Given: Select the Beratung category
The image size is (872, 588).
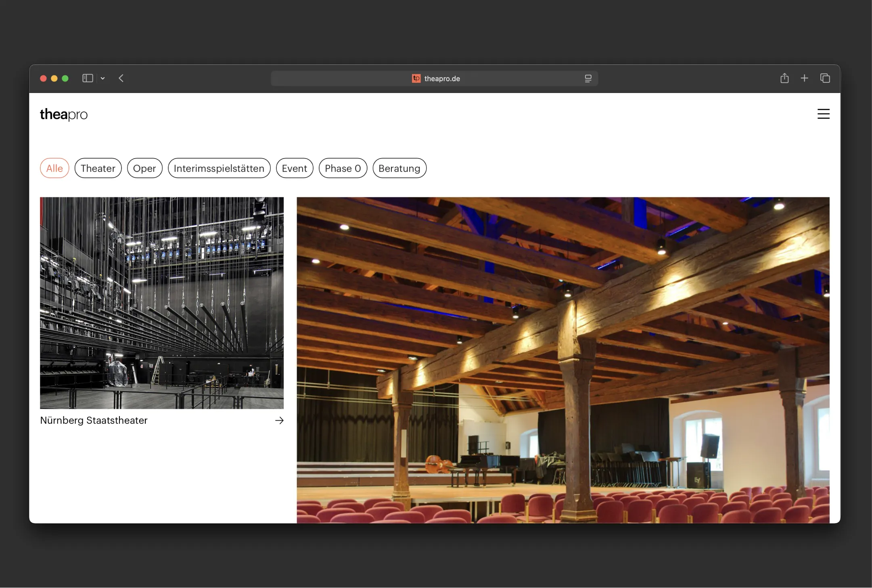Looking at the screenshot, I should (x=399, y=168).
